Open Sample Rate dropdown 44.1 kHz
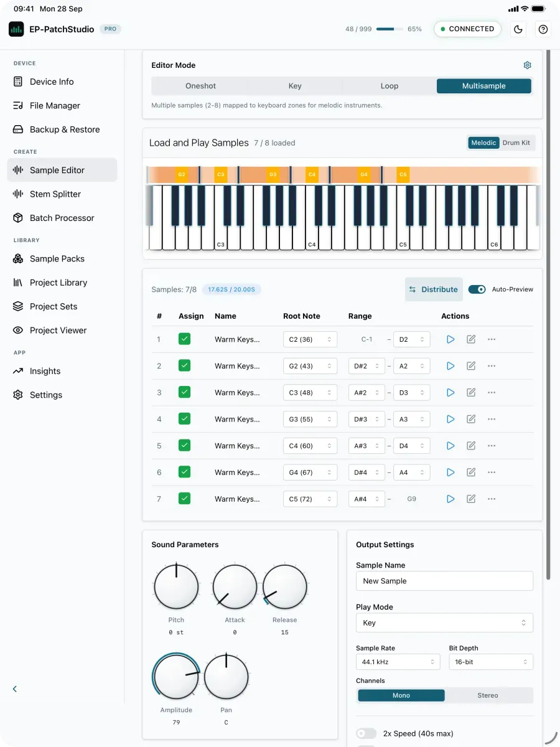The width and height of the screenshot is (560, 747). click(398, 662)
